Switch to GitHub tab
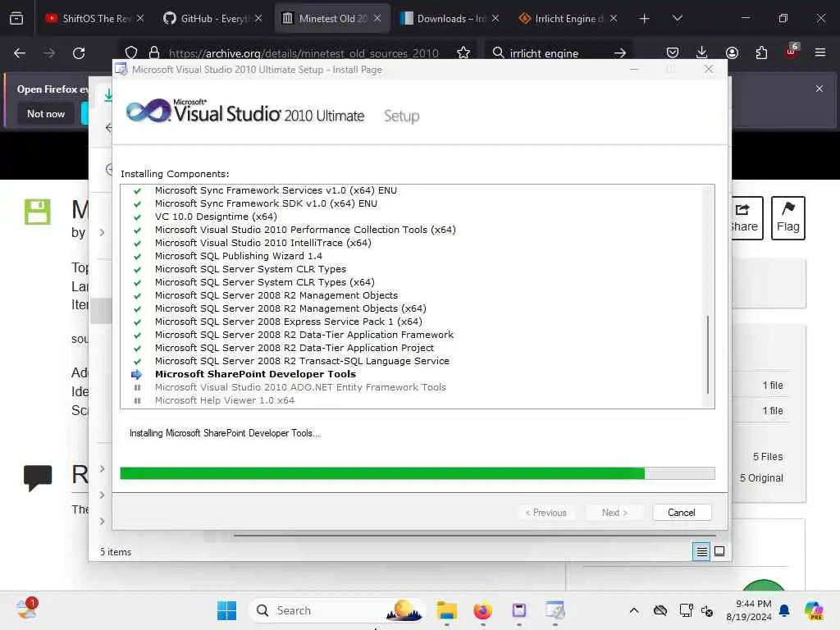Screen dimensions: 840x630 [x=213, y=18]
